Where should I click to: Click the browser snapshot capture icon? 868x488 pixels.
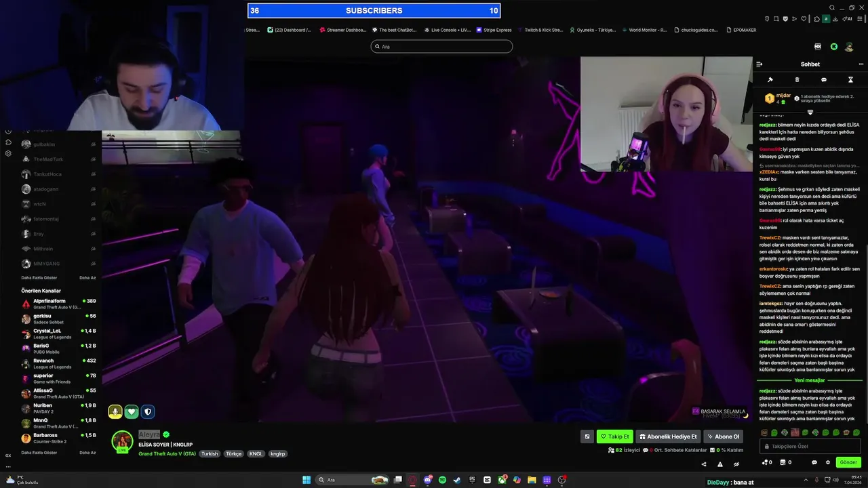coord(776,19)
